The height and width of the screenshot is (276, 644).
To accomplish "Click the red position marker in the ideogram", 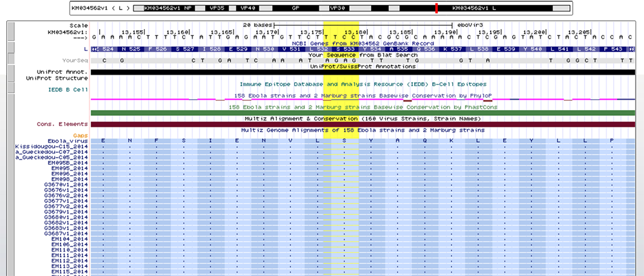I will coord(436,8).
